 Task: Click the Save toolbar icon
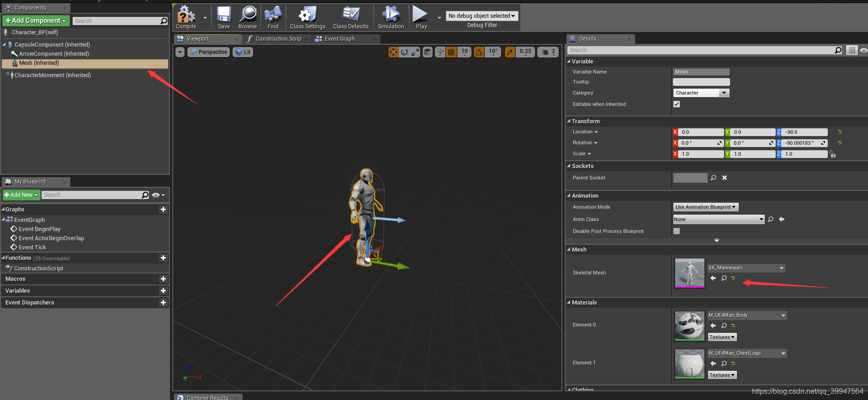tap(224, 18)
